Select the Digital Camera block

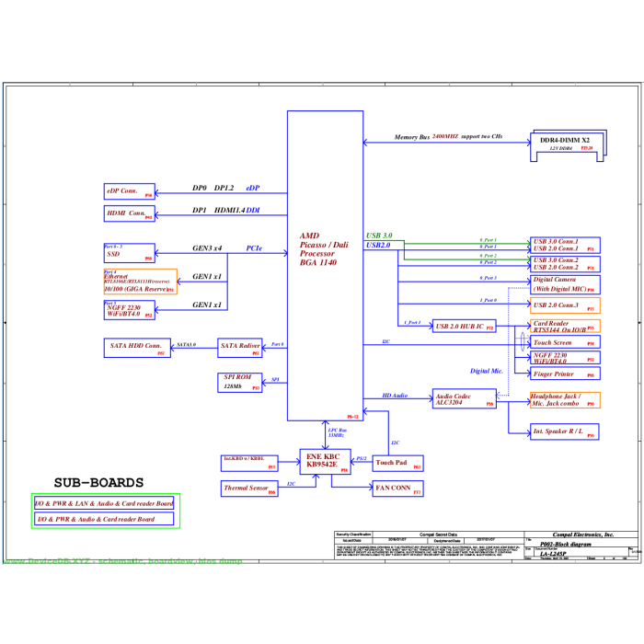tap(565, 284)
